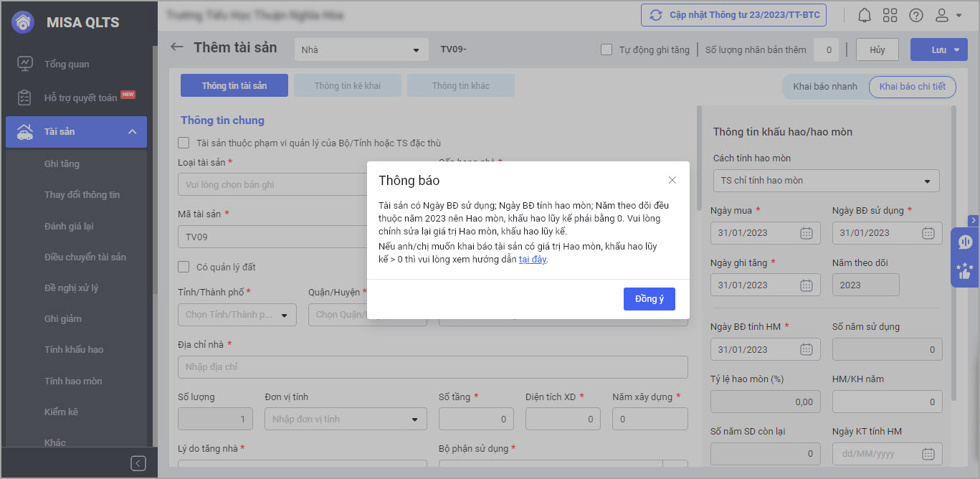Select Ghi tăng in the sidebar
980x479 pixels.
point(62,164)
